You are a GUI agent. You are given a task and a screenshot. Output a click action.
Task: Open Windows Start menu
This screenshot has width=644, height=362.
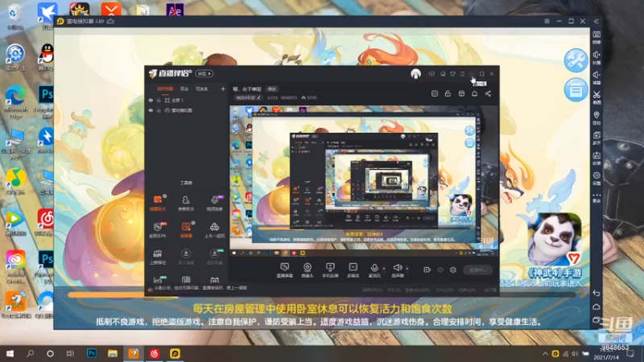point(10,353)
